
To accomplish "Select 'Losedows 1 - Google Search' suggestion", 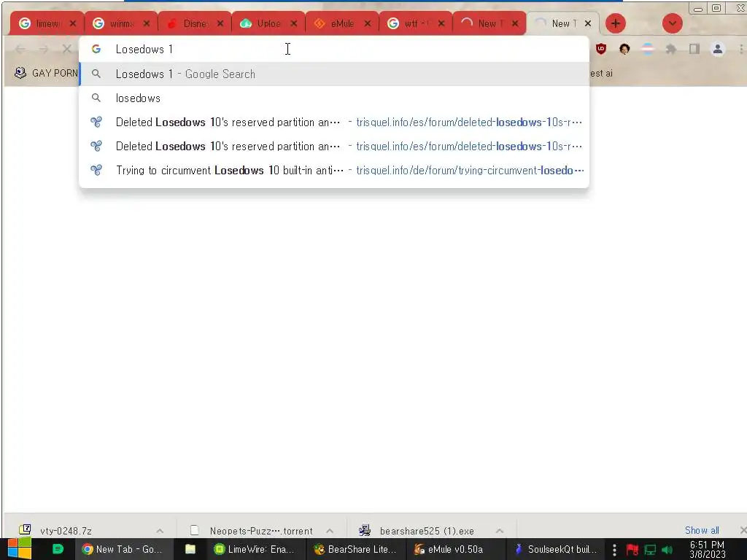I will pos(333,74).
